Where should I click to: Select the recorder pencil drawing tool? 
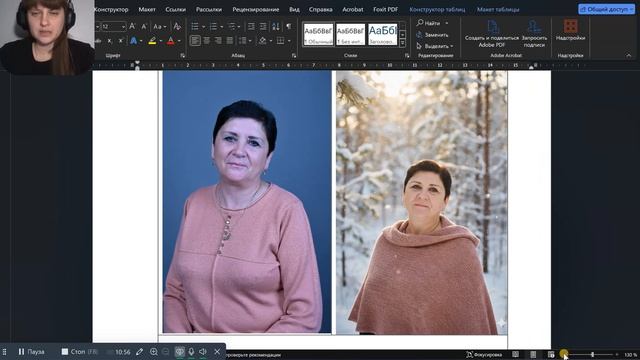pos(139,351)
